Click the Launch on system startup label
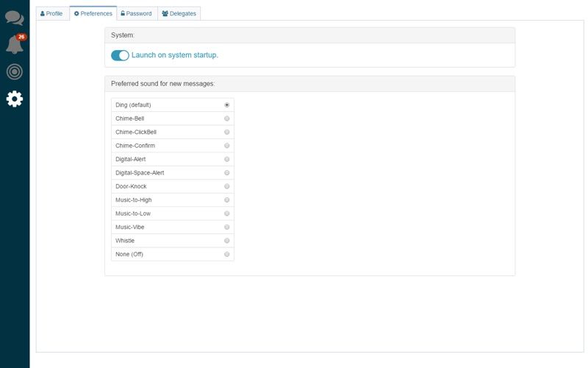Viewport: 588px width, 368px height. pyautogui.click(x=175, y=54)
